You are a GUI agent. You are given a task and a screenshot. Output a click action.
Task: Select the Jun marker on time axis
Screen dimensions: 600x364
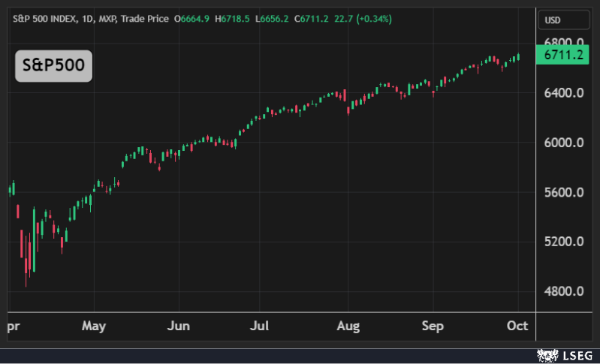click(178, 326)
